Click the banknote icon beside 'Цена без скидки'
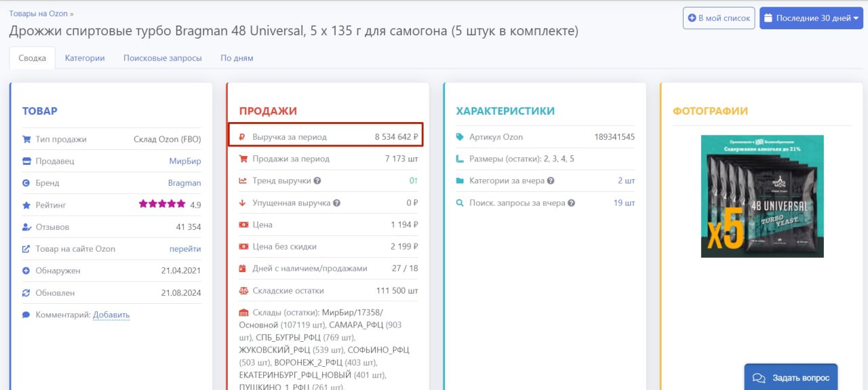 click(243, 246)
